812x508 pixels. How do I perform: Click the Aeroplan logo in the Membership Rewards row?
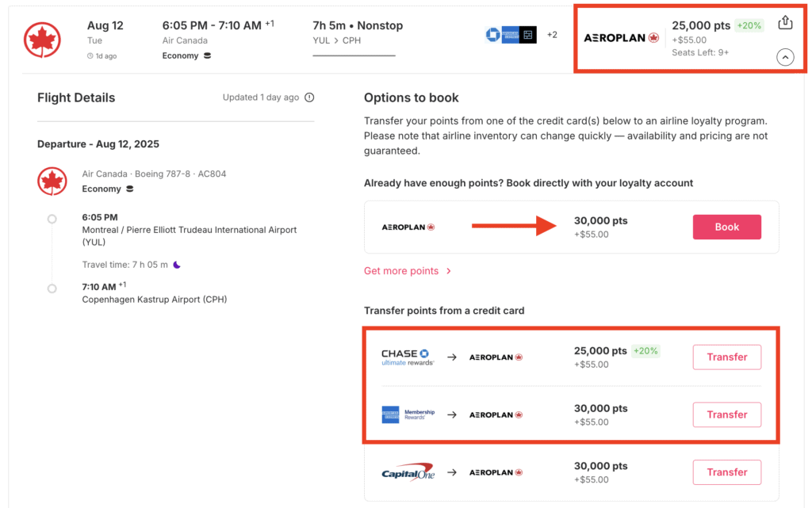click(x=496, y=415)
